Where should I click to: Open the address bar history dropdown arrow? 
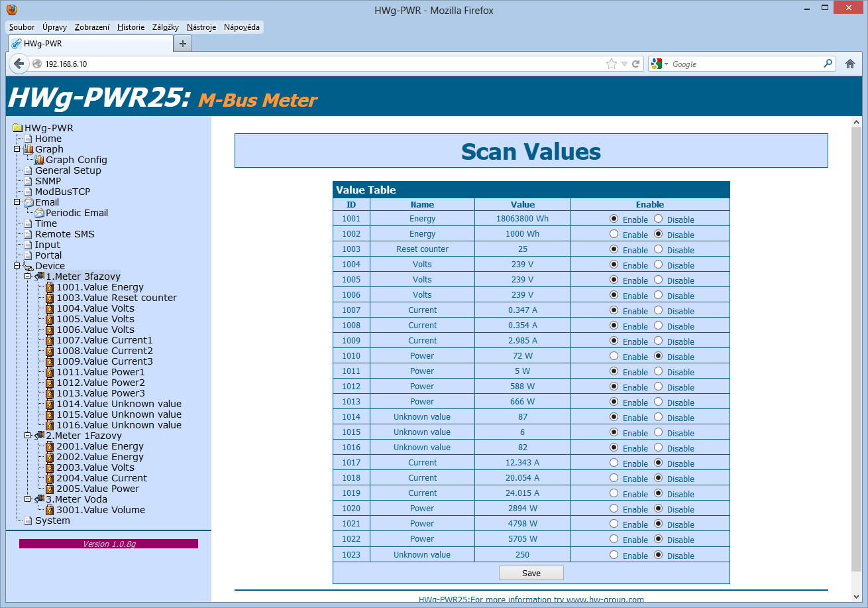[x=624, y=64]
